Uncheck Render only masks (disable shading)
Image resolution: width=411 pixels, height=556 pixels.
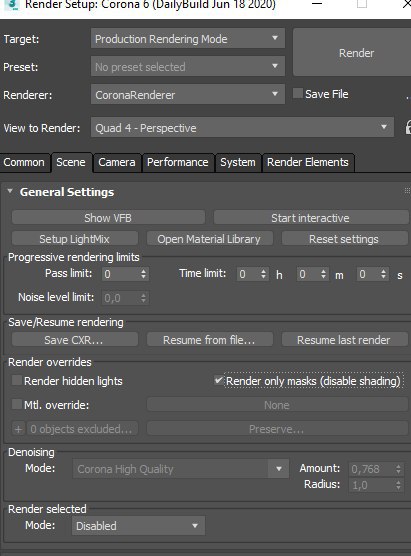point(218,381)
